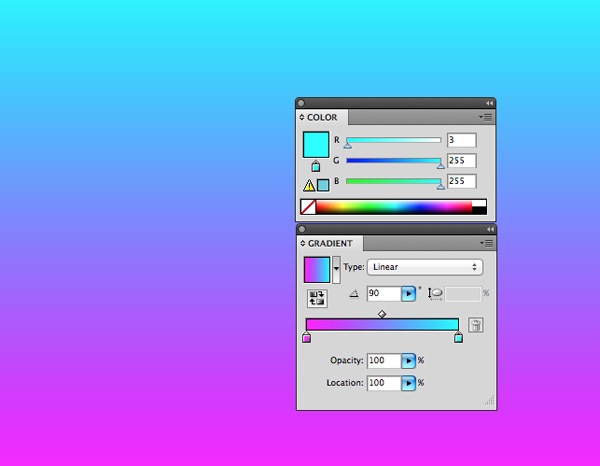
Task: Open the Opacity value dropdown arrow
Action: [x=408, y=360]
